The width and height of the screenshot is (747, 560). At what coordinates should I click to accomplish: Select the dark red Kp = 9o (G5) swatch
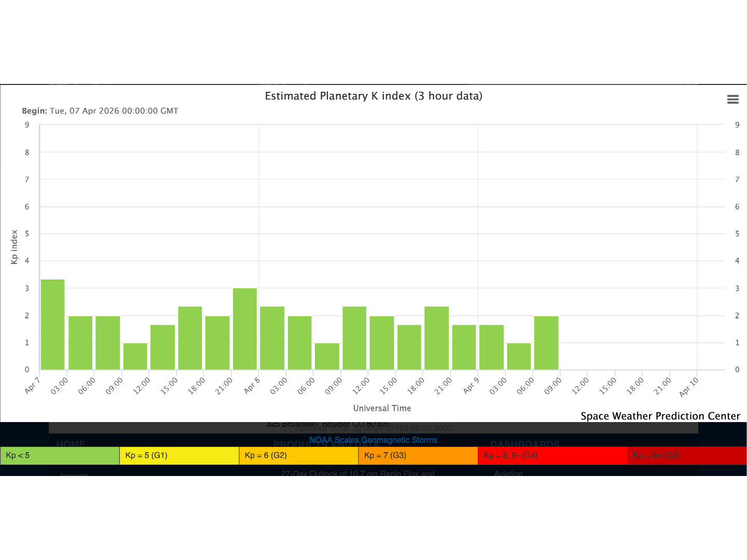(x=686, y=456)
